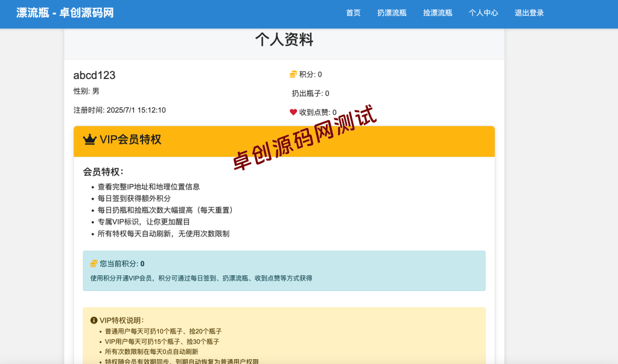Click the coins icon beside 您当前积分
Image resolution: width=618 pixels, height=364 pixels.
coord(94,263)
